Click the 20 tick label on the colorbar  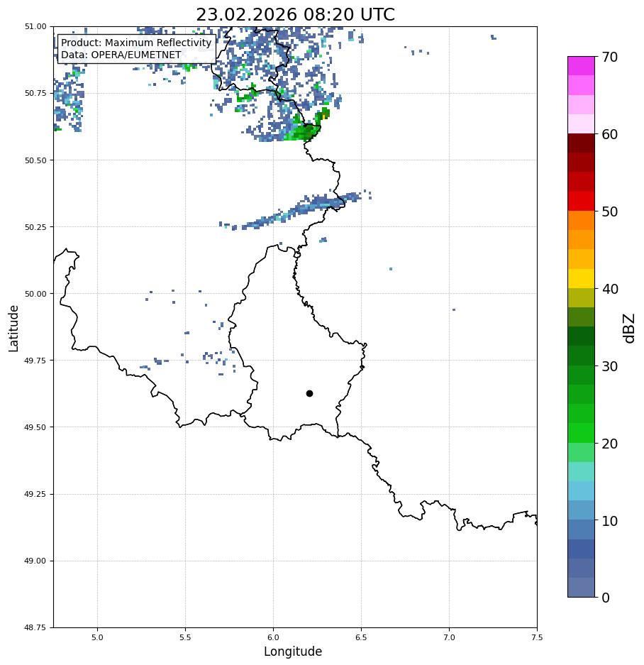[x=610, y=444]
